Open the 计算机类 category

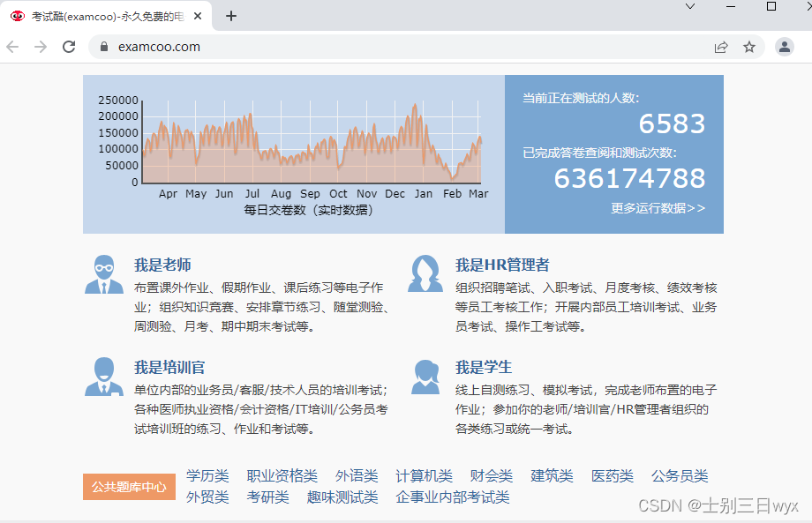[x=424, y=475]
